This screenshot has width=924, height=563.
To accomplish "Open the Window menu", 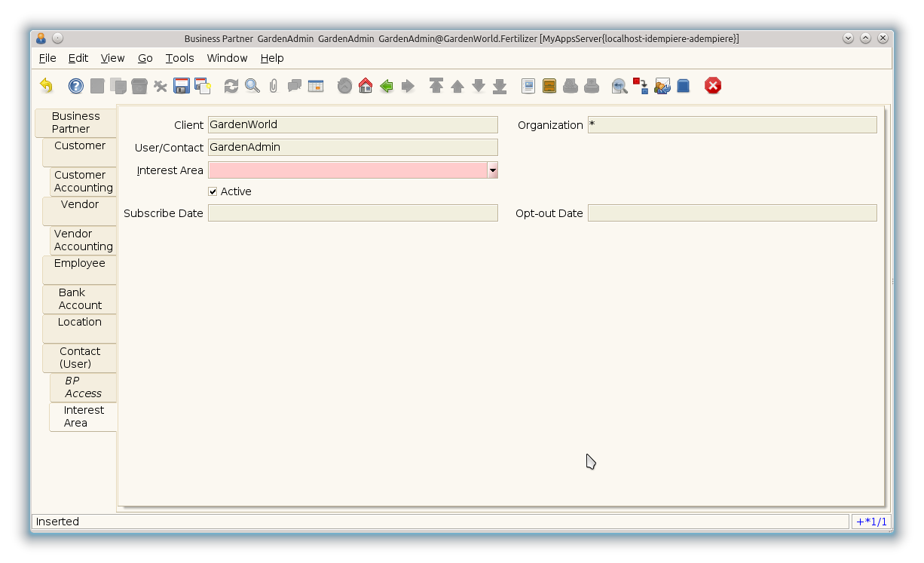I will (227, 58).
